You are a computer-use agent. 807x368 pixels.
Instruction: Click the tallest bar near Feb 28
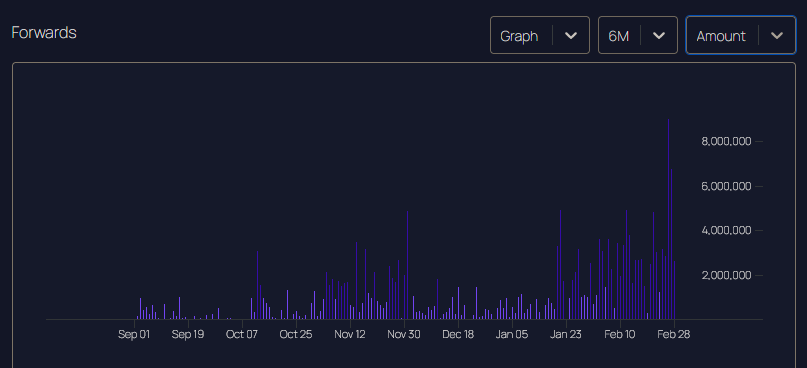[668, 219]
